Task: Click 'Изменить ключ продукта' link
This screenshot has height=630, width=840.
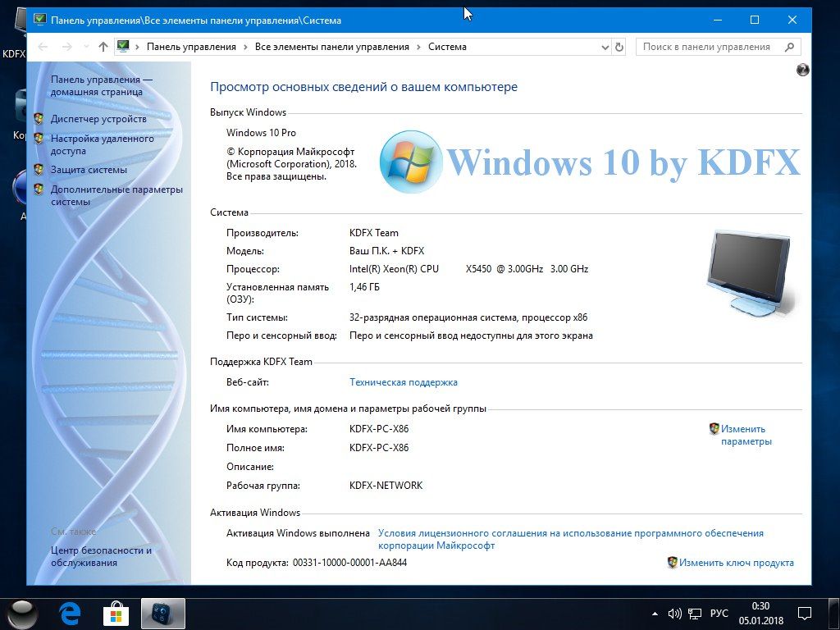Action: (x=737, y=563)
